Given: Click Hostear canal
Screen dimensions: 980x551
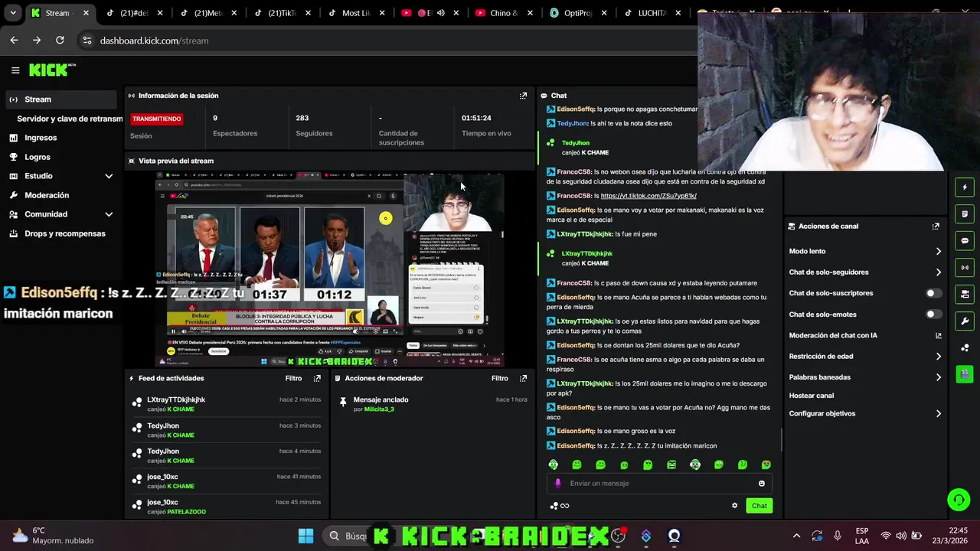Looking at the screenshot, I should tap(812, 396).
